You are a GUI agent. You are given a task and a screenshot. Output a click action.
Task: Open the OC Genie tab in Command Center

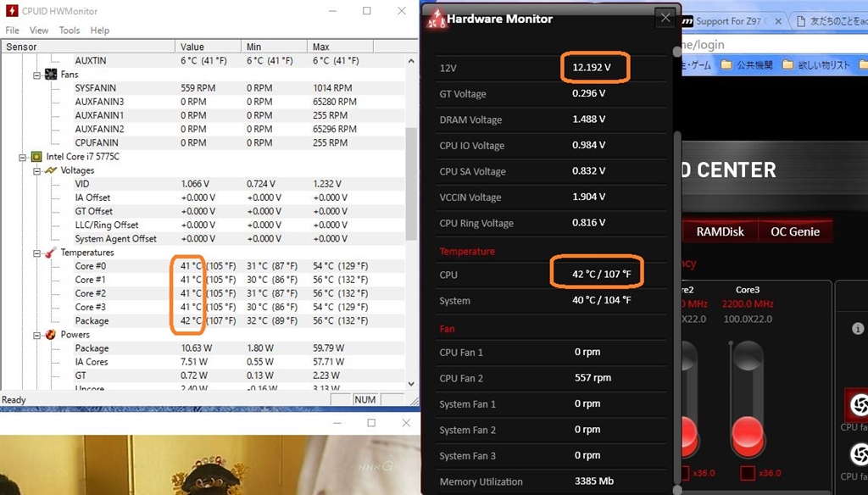click(x=795, y=232)
